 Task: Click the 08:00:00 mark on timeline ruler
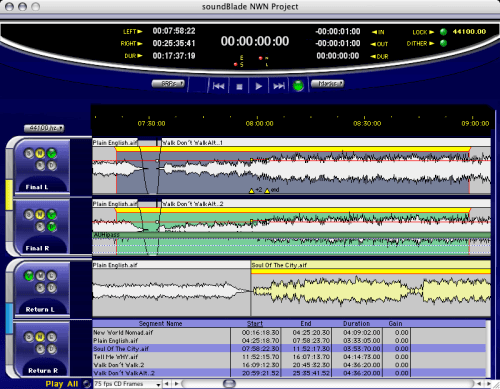click(259, 124)
